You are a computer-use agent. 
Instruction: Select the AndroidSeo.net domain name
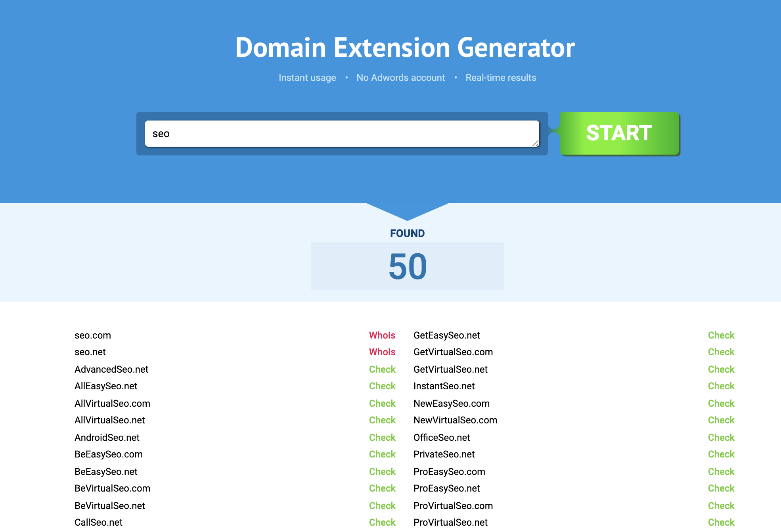107,438
